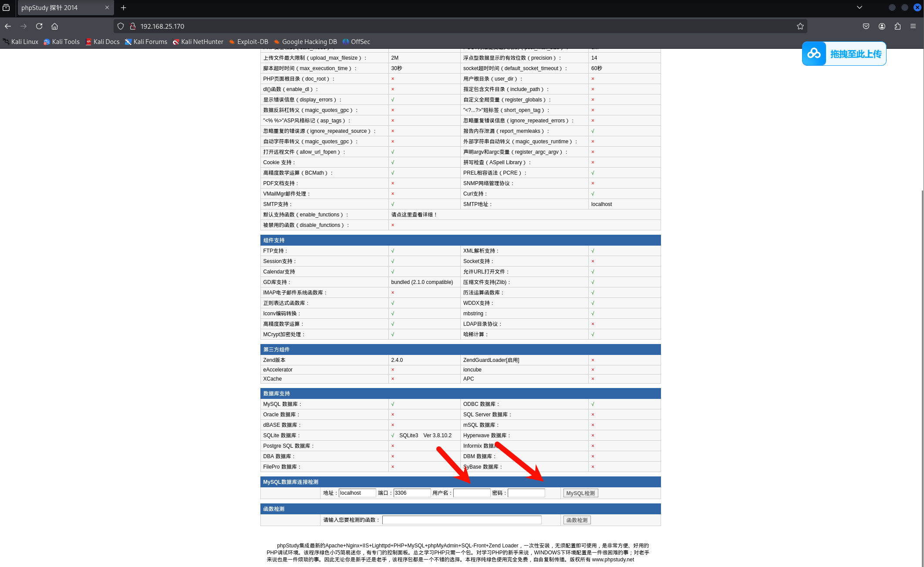Click the 请点这里查看详细 link
Viewport: 924px width, 567px height.
click(x=414, y=215)
